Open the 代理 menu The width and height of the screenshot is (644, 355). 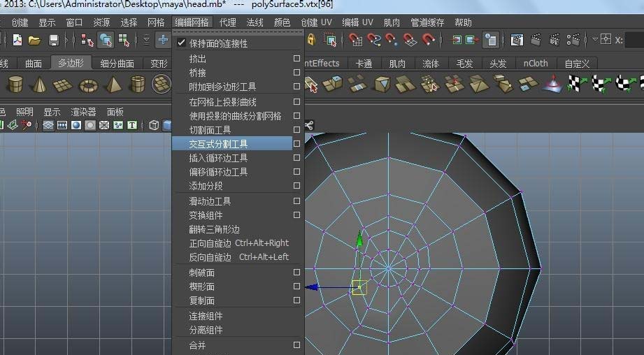pyautogui.click(x=228, y=22)
